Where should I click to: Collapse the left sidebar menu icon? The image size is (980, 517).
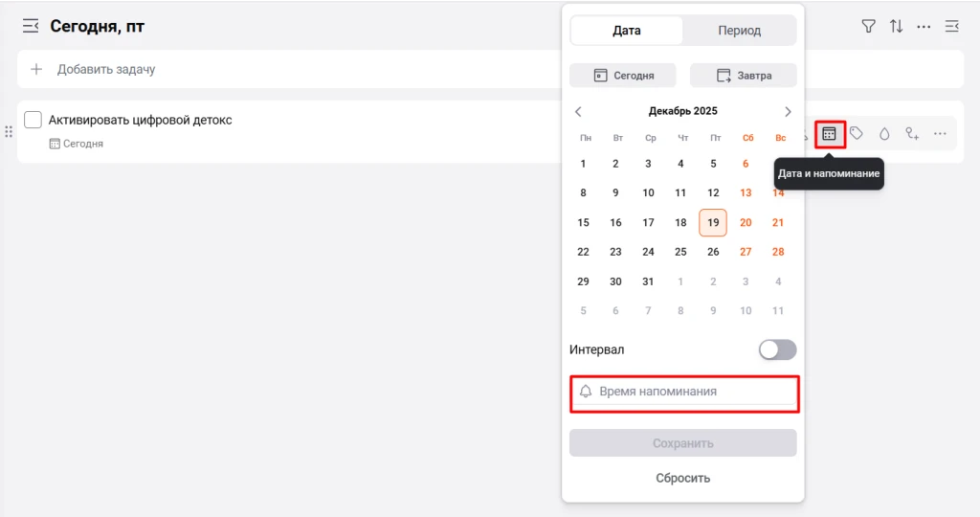point(31,26)
